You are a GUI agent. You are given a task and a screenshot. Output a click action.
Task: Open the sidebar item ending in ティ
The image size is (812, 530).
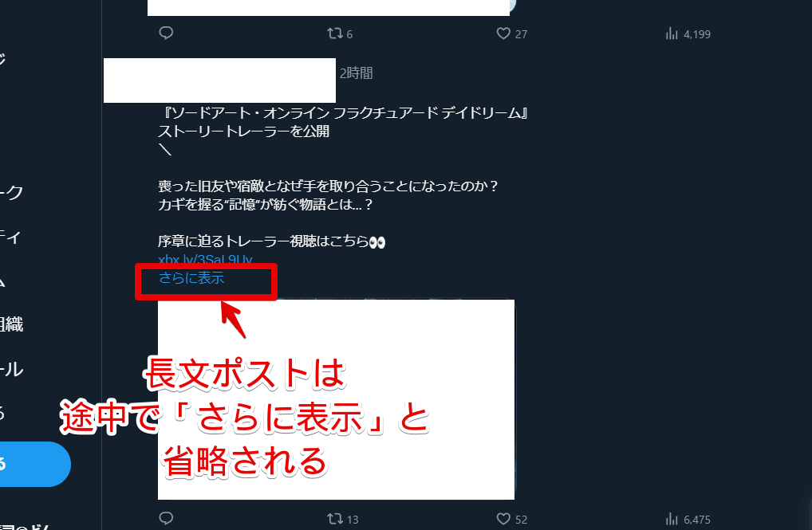pos(10,237)
